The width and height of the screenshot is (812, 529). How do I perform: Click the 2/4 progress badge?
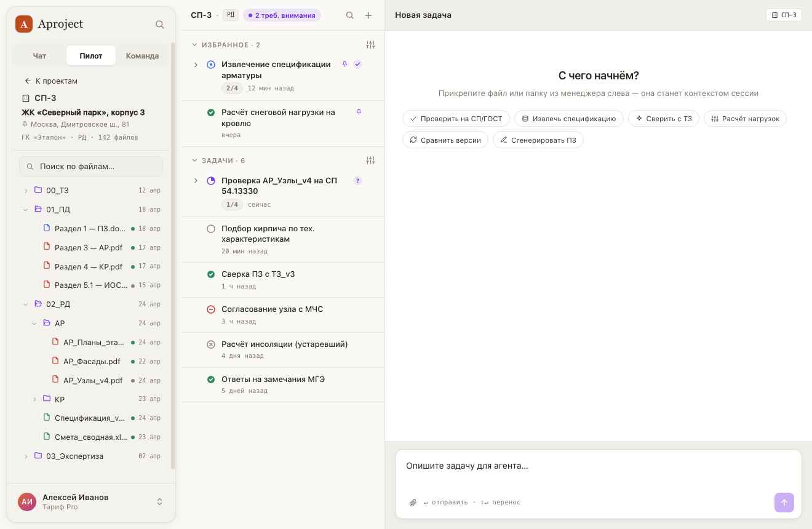pyautogui.click(x=232, y=89)
